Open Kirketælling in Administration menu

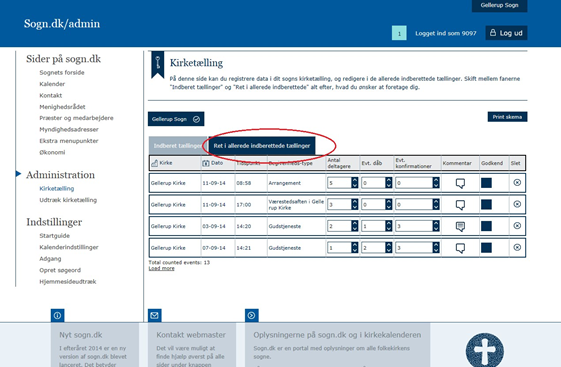(x=57, y=189)
